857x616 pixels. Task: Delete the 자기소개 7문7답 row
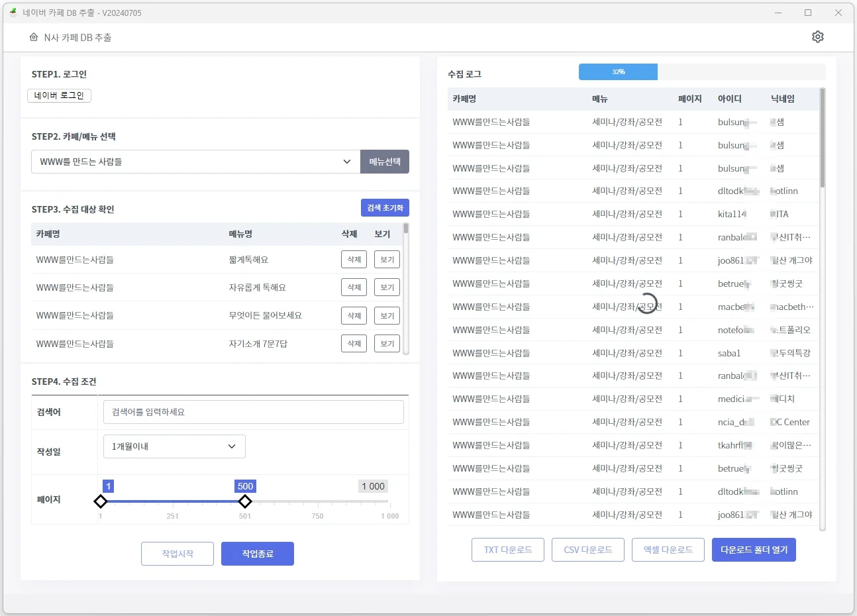coord(354,344)
